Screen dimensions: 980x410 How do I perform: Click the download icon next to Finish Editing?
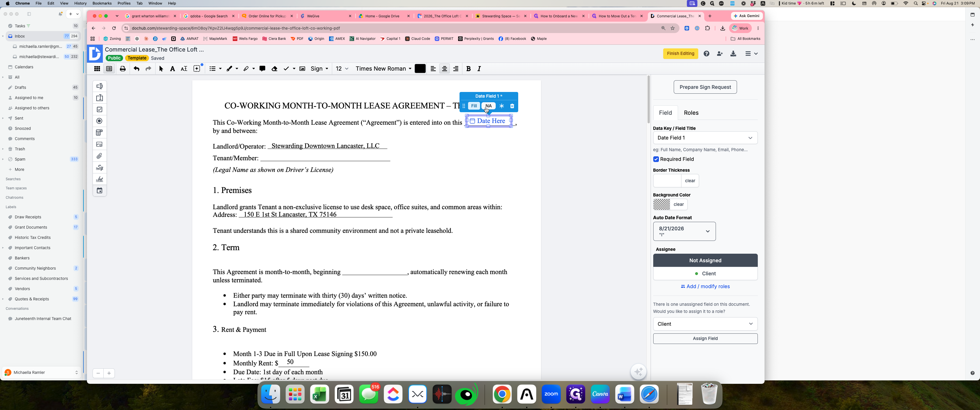click(733, 54)
